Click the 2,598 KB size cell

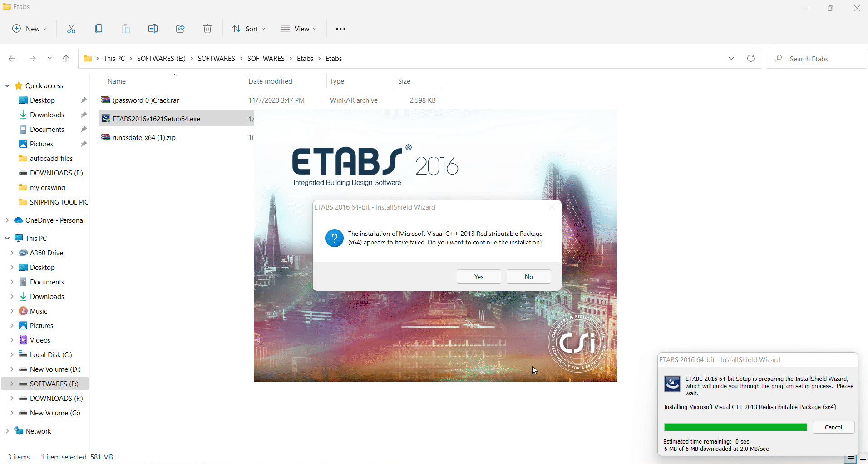tap(423, 100)
